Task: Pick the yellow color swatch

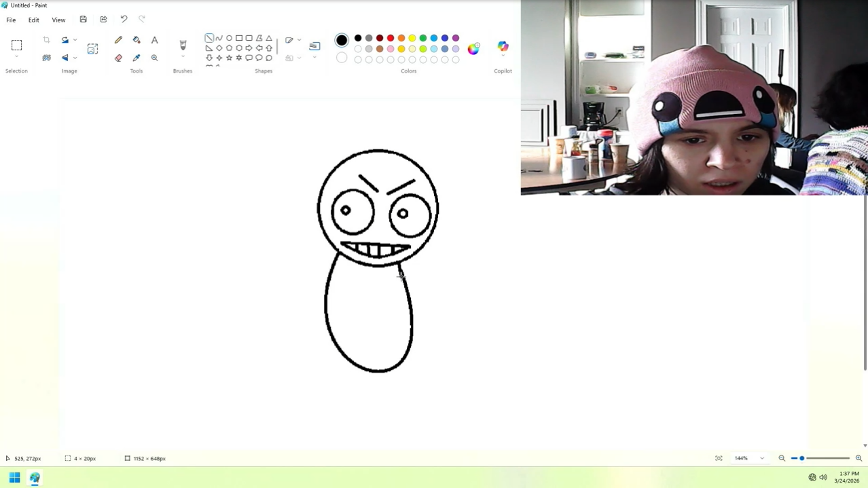Action: click(412, 38)
